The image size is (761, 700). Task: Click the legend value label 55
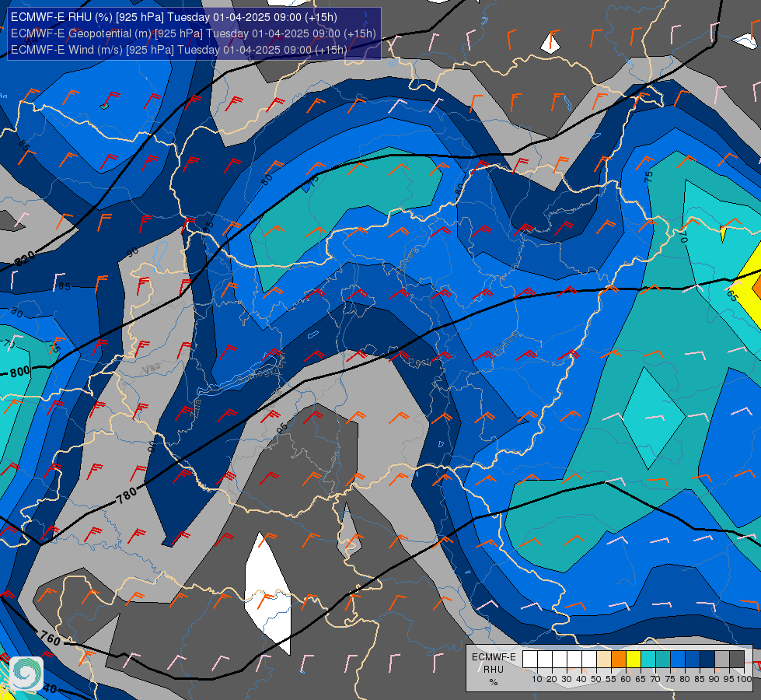coord(611,679)
